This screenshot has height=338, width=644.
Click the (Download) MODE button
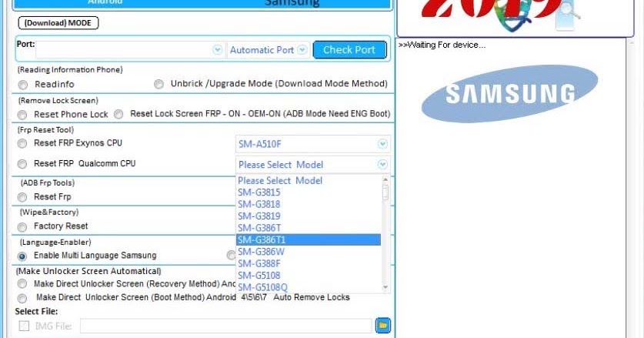58,22
